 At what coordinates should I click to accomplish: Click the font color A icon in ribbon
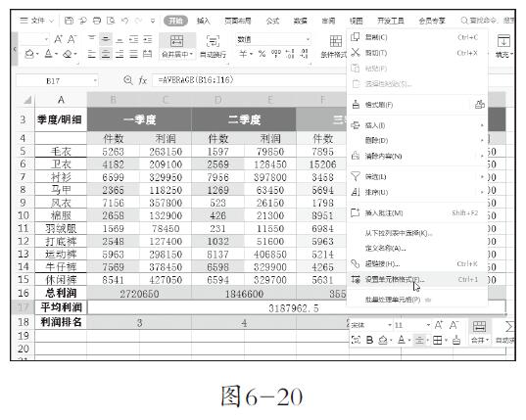coord(49,54)
